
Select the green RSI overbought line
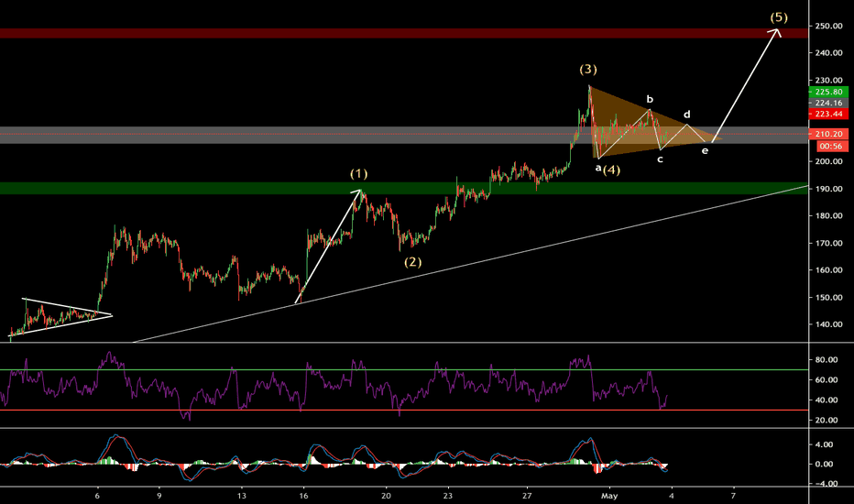(x=404, y=370)
